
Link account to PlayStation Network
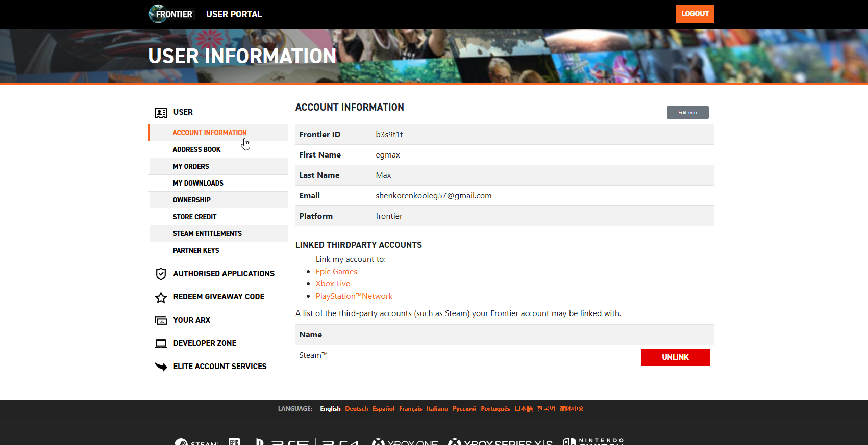(x=354, y=296)
